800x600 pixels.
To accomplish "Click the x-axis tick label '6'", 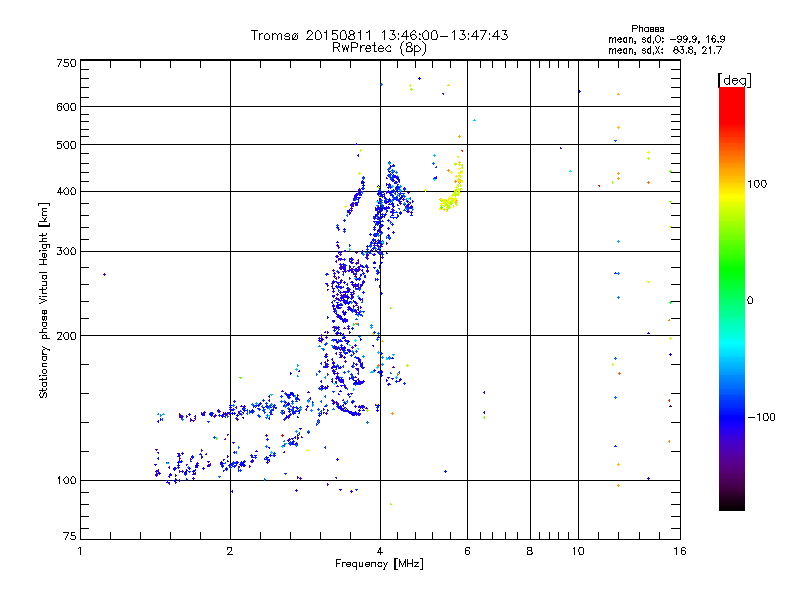I will [467, 551].
